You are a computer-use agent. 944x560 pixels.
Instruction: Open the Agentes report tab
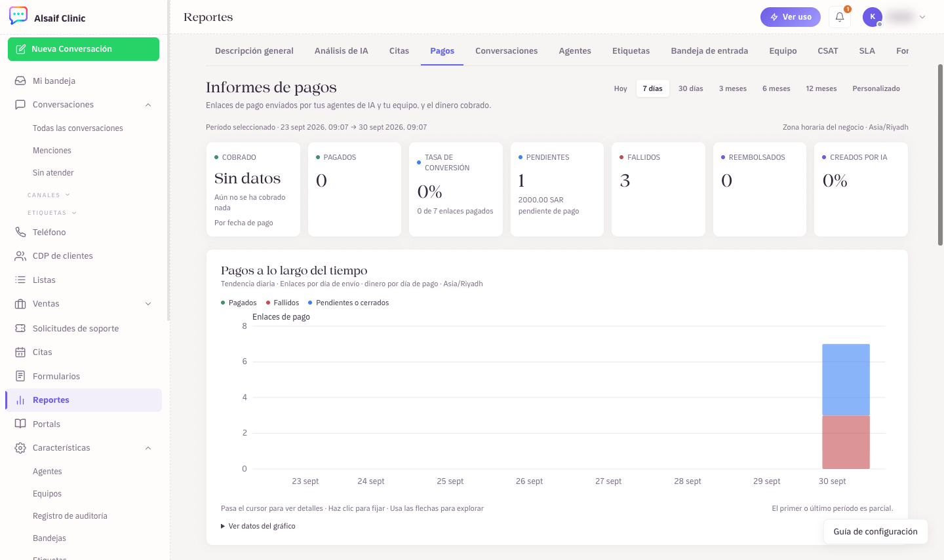(575, 50)
